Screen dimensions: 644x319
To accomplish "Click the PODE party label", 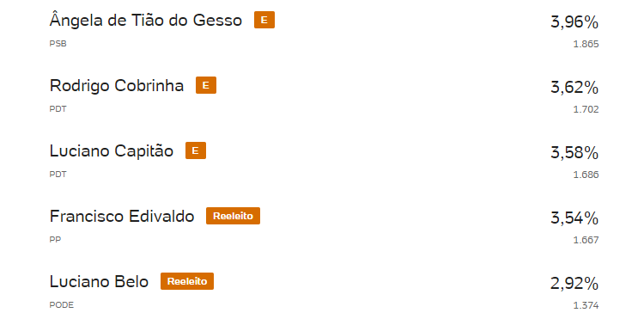I will [x=62, y=305].
